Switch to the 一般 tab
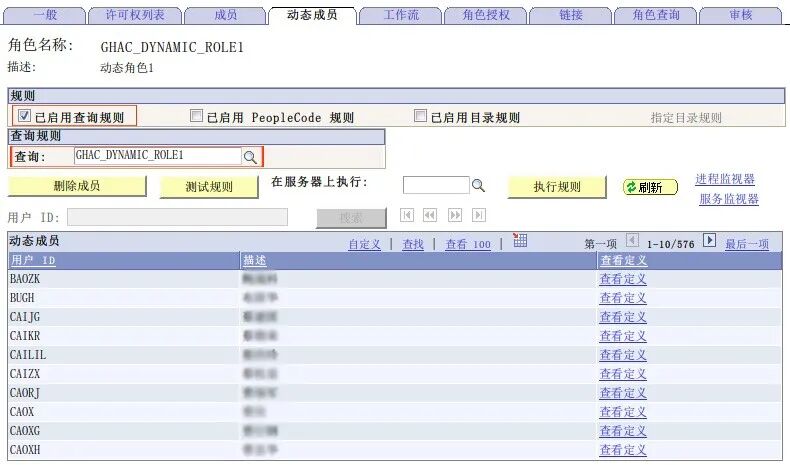The width and height of the screenshot is (790, 465). (45, 15)
